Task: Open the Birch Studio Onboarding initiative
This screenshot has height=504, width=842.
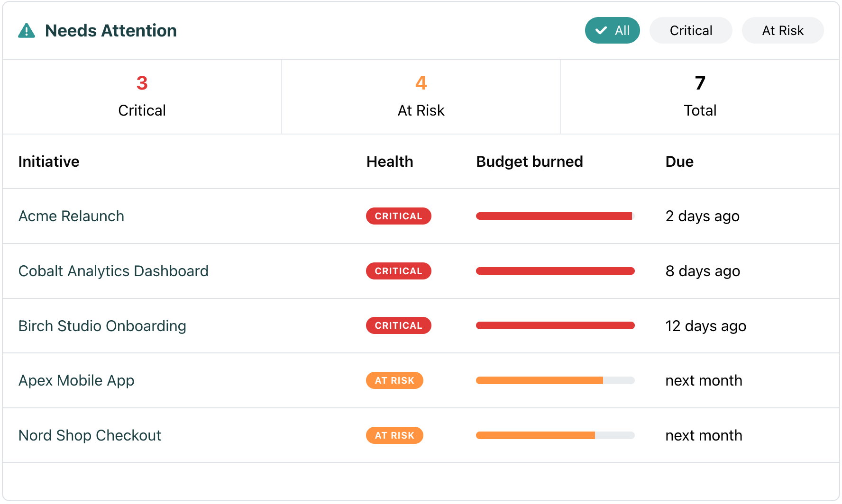Action: (x=102, y=326)
